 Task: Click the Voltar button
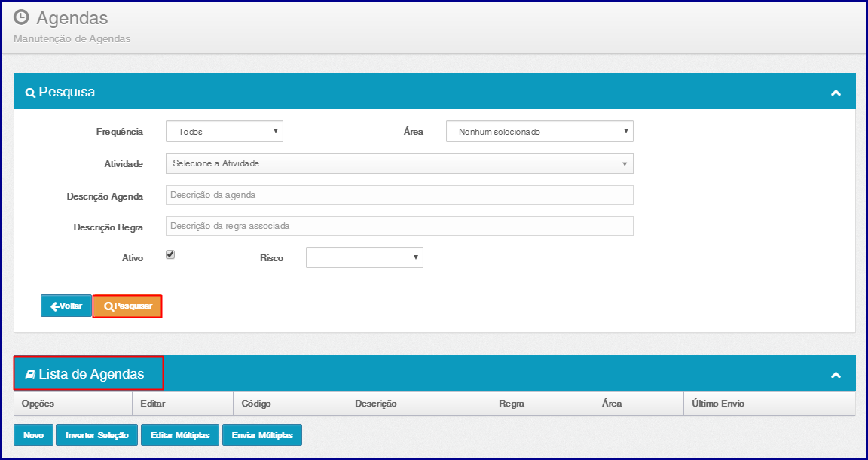pyautogui.click(x=66, y=306)
